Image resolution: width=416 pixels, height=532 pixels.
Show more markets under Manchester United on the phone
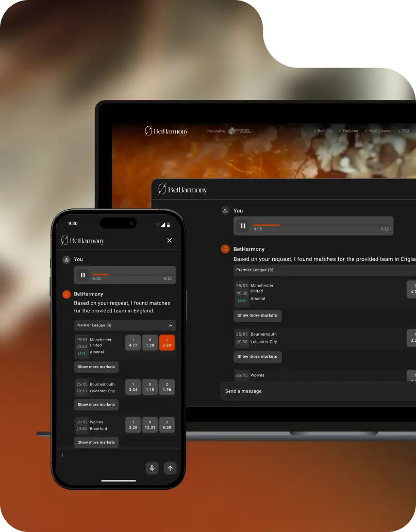tap(96, 367)
